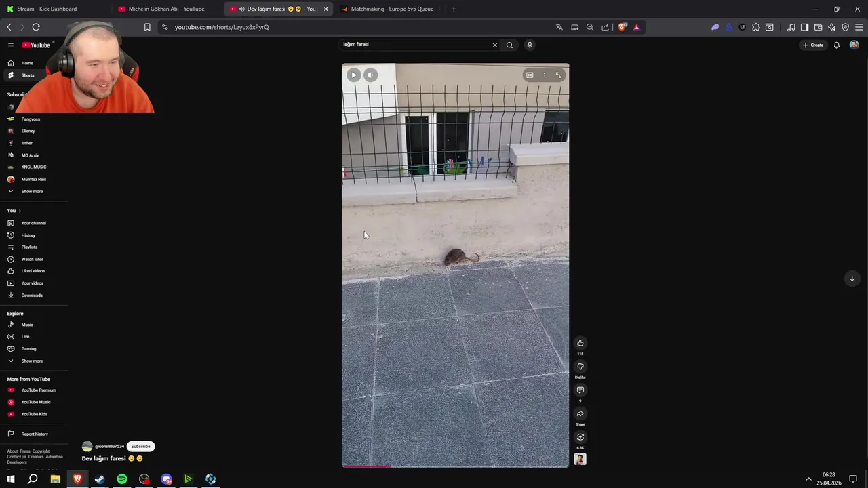868x488 pixels.
Task: Open the Pangvoss subscription
Action: pos(31,119)
